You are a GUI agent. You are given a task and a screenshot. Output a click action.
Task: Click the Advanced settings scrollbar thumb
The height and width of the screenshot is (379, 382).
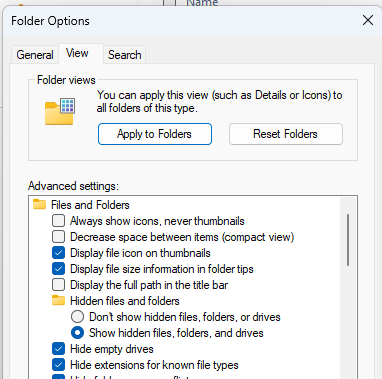[x=348, y=240]
